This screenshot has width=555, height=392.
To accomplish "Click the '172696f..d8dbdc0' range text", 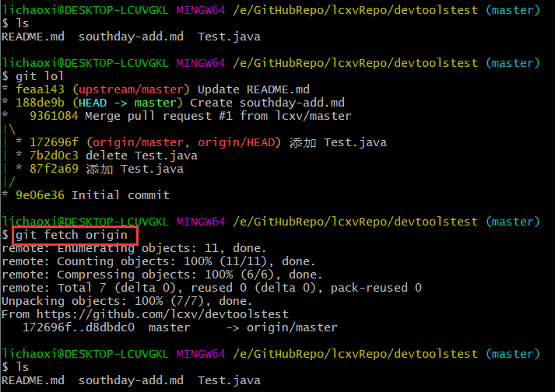I will pos(79,327).
